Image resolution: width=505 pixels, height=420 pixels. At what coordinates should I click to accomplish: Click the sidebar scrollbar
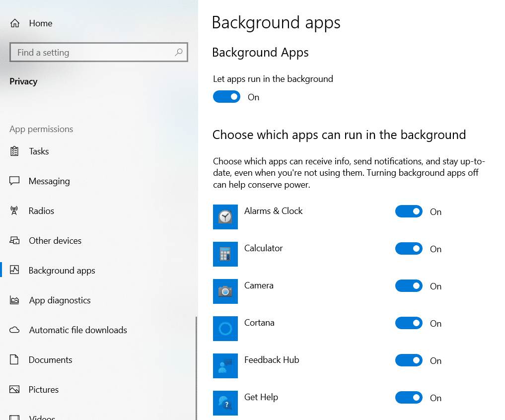pos(196,367)
